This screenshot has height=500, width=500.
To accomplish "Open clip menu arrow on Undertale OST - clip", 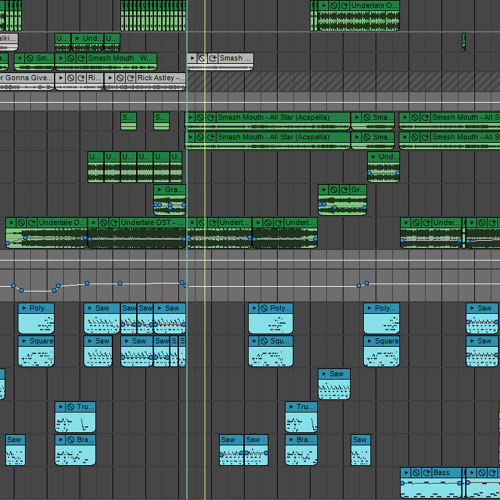I will click(94, 223).
